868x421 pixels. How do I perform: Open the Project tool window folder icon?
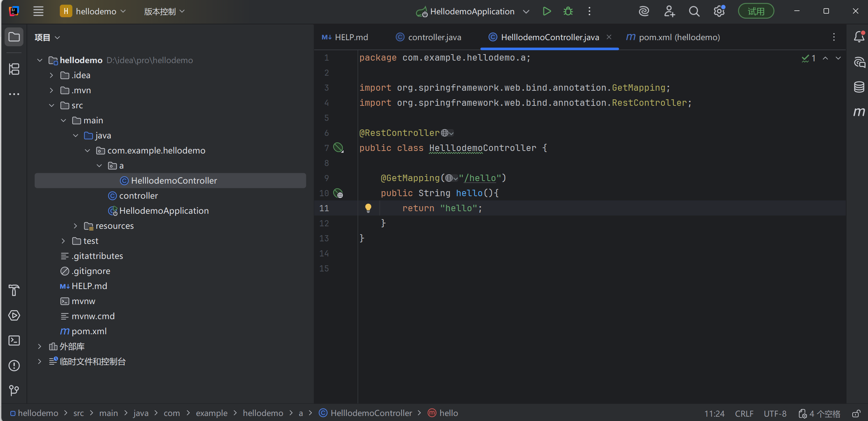point(14,37)
